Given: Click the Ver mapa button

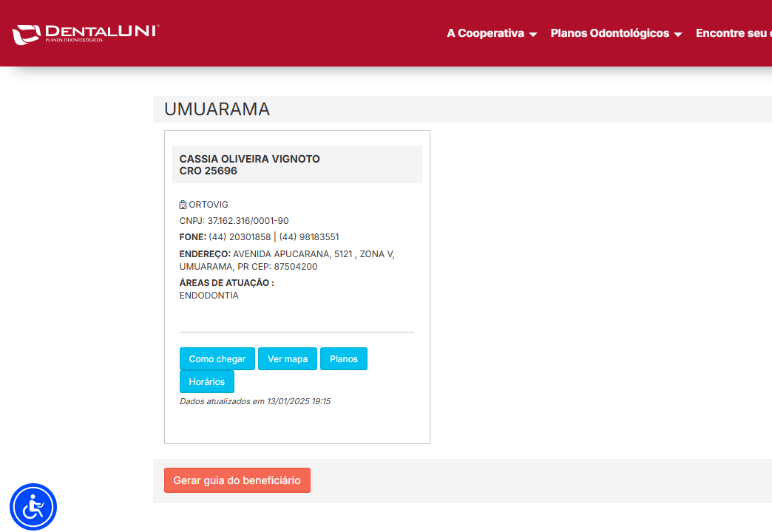Looking at the screenshot, I should (288, 359).
